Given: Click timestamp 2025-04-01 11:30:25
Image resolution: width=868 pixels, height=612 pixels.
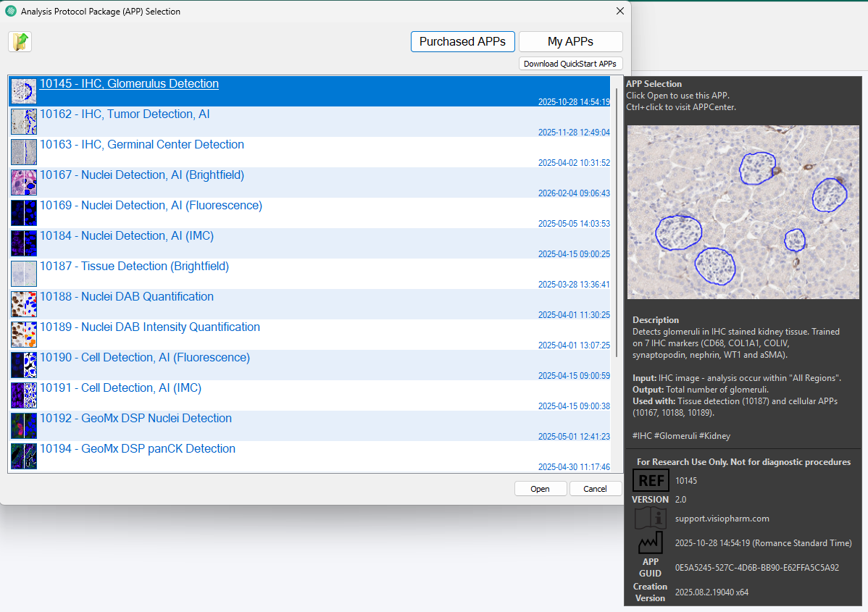Looking at the screenshot, I should point(574,315).
